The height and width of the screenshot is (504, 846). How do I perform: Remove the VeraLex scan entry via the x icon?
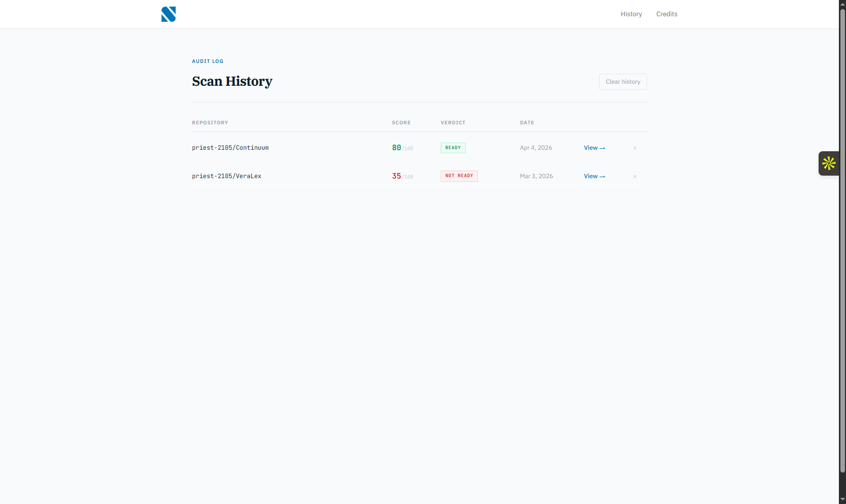pos(635,177)
